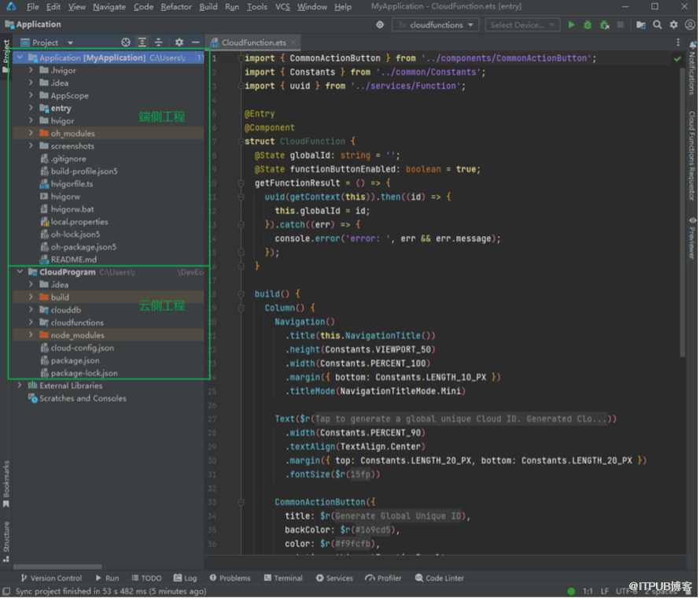Select cloud-config.json in CloudProgram
This screenshot has height=598, width=700.
pyautogui.click(x=82, y=348)
